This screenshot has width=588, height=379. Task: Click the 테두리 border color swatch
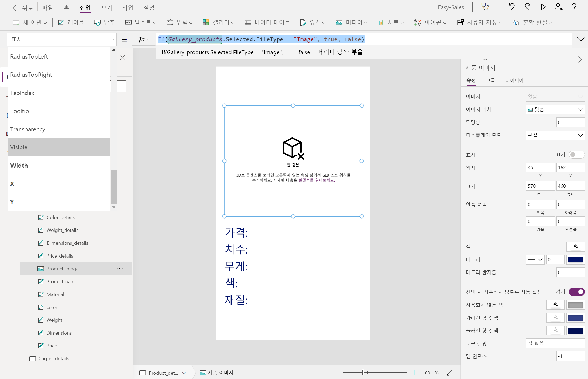575,260
